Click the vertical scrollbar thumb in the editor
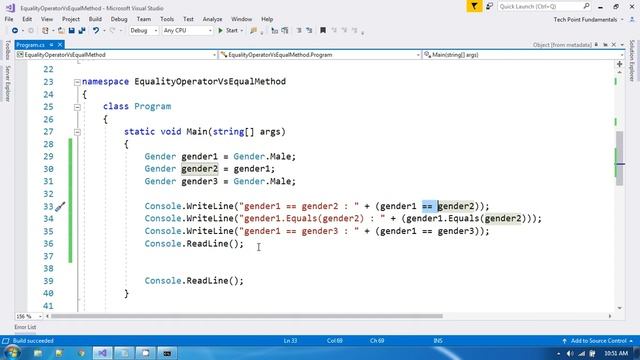 coord(620,158)
